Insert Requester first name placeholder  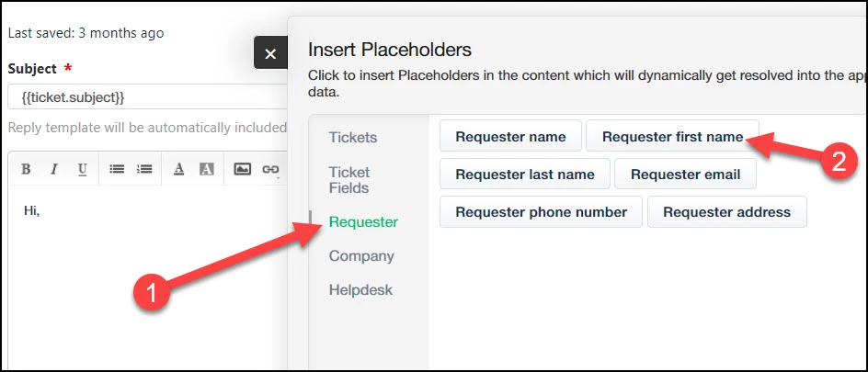672,136
